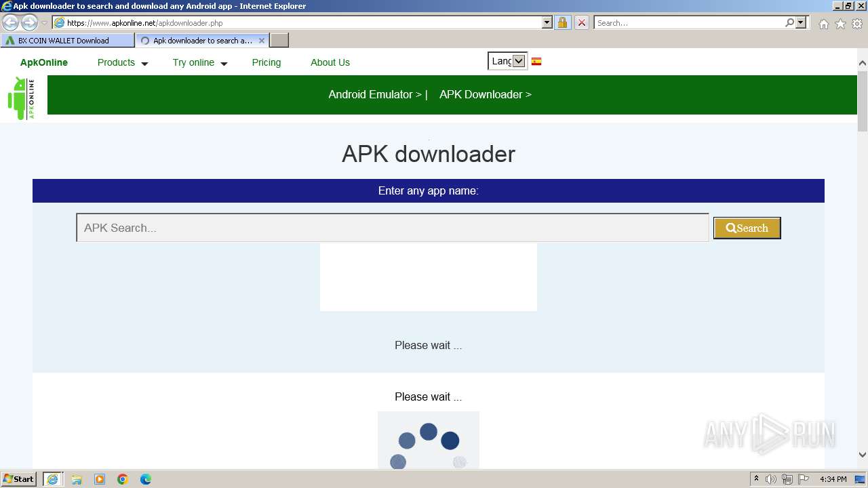Close the Apk downloader tab

pyautogui.click(x=262, y=41)
